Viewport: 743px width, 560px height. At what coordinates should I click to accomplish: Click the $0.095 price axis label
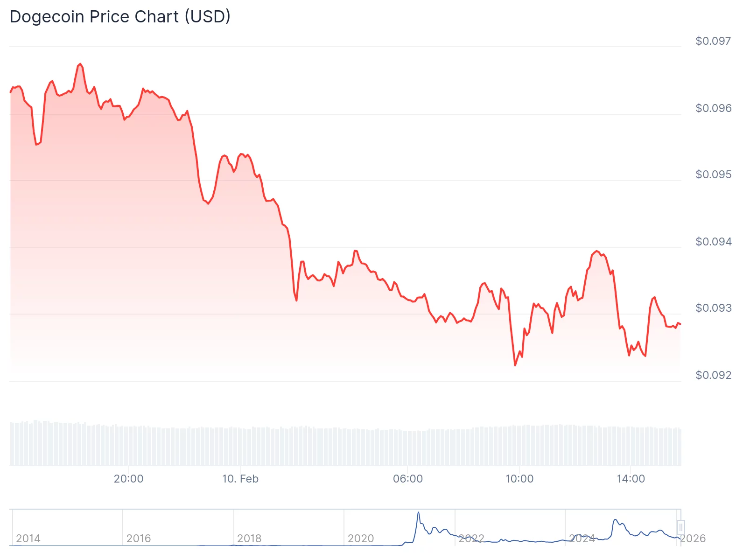tap(713, 175)
